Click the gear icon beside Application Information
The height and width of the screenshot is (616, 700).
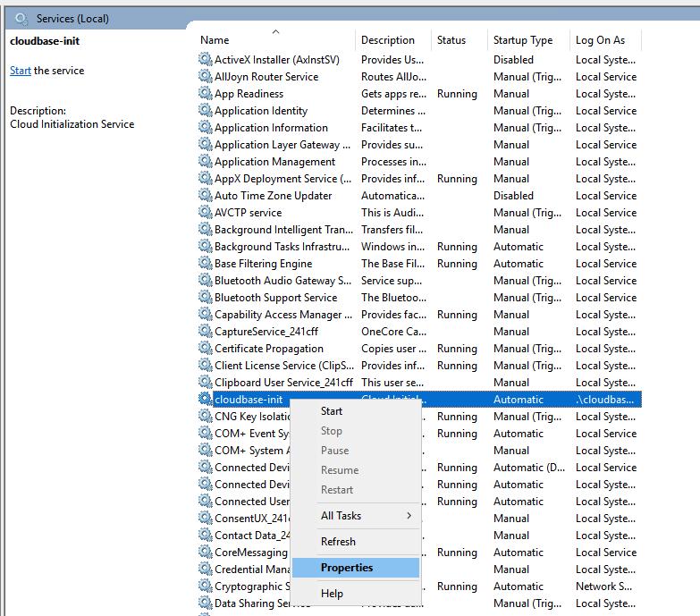click(x=206, y=127)
